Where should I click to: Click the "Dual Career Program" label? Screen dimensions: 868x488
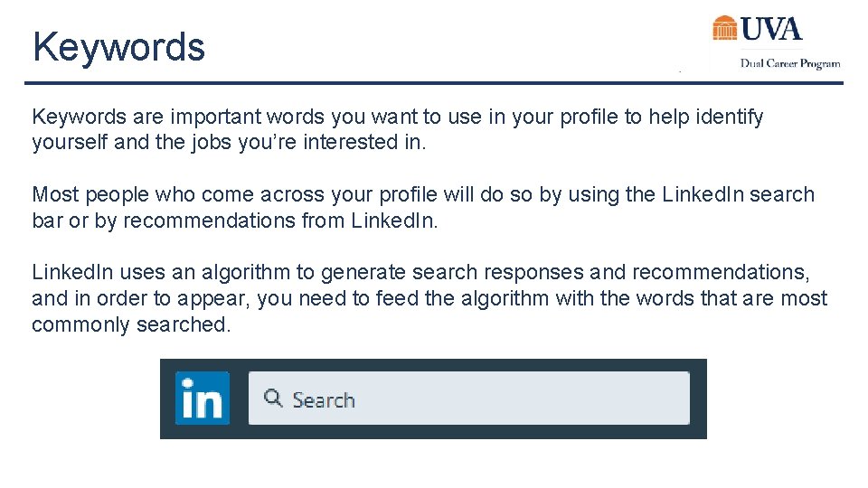pos(790,63)
